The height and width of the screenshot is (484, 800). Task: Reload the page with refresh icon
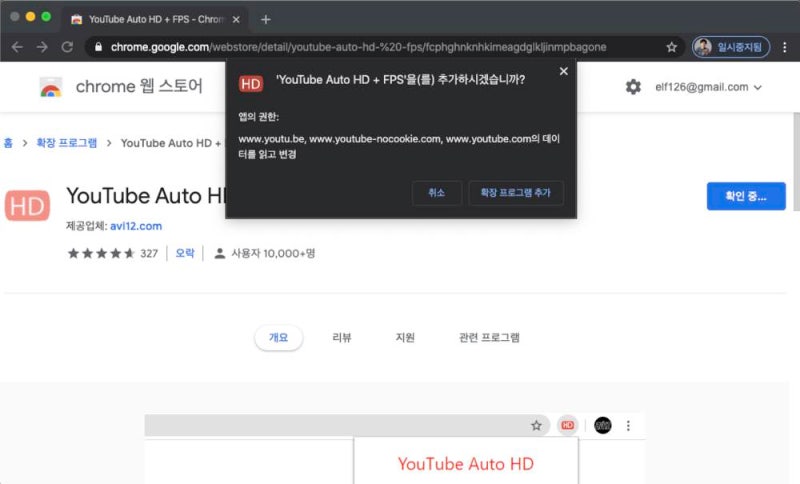click(67, 47)
